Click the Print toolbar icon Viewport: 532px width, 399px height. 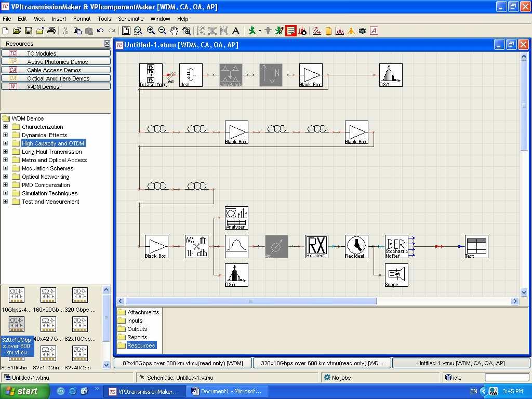point(51,31)
